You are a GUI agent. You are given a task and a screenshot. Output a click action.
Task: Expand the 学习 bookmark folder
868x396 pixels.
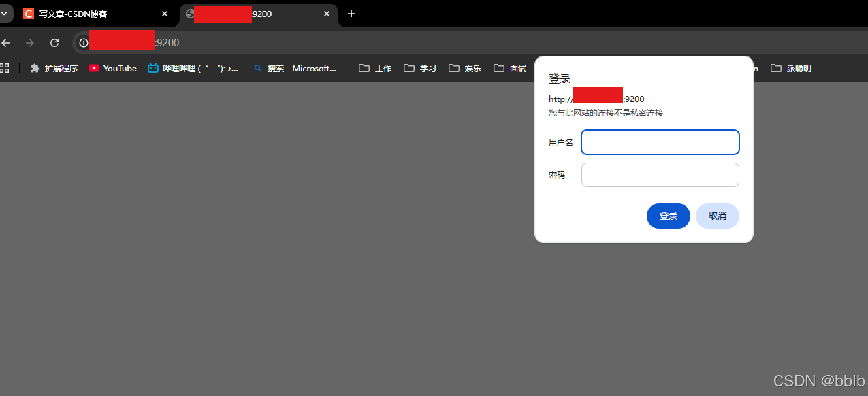coord(420,68)
